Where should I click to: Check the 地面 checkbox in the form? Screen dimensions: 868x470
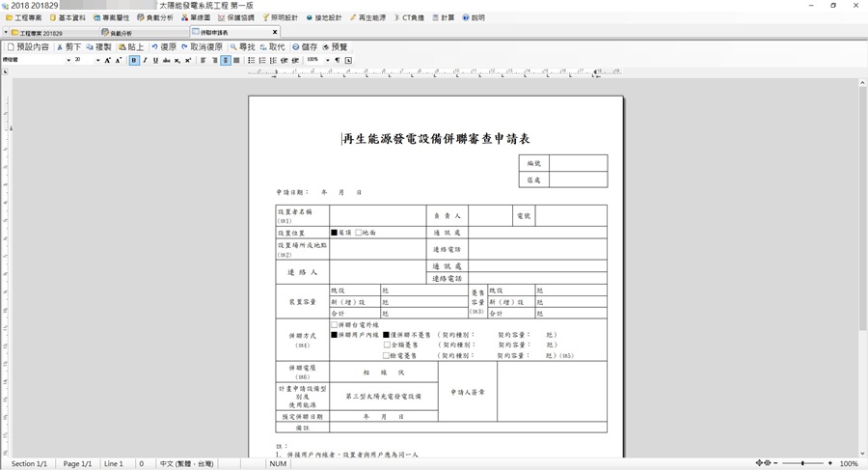point(359,233)
